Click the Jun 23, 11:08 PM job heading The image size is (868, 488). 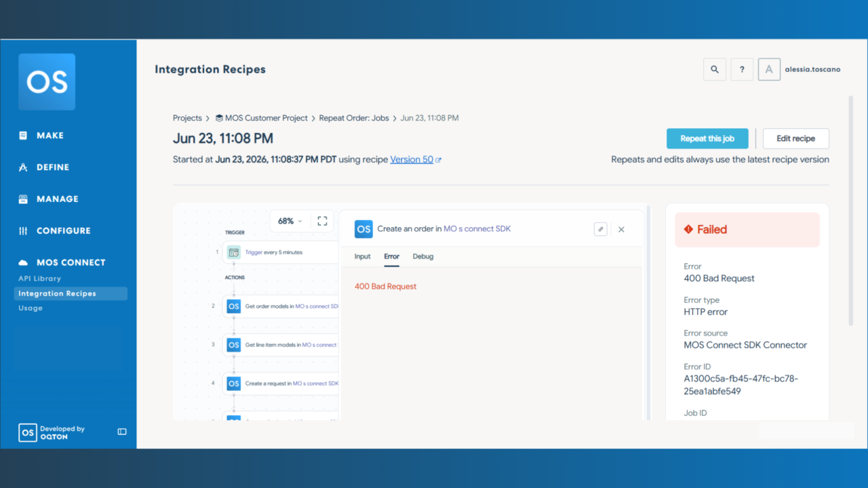point(223,138)
